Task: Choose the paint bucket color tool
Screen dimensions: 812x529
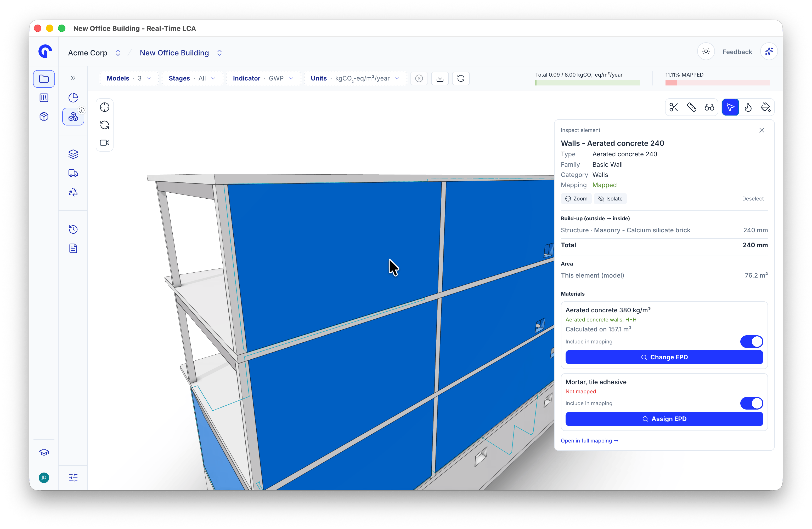Action: coord(766,107)
